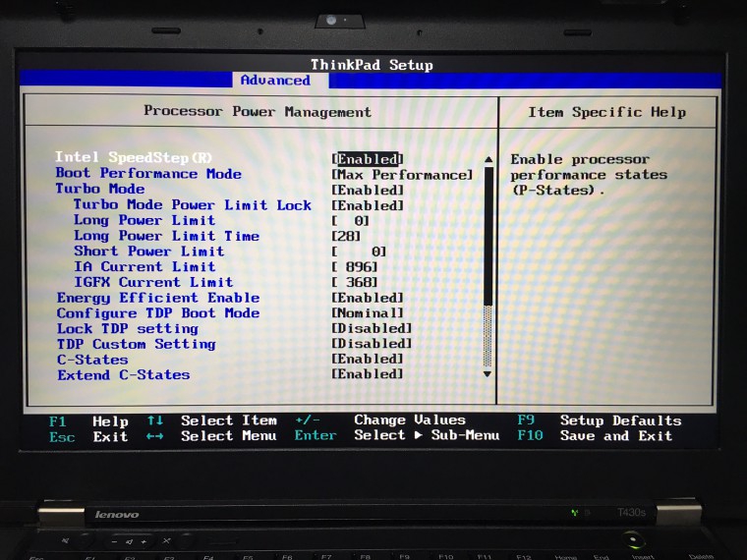Click the Extend C-States label
Viewport: 747px width, 560px height.
pos(124,374)
